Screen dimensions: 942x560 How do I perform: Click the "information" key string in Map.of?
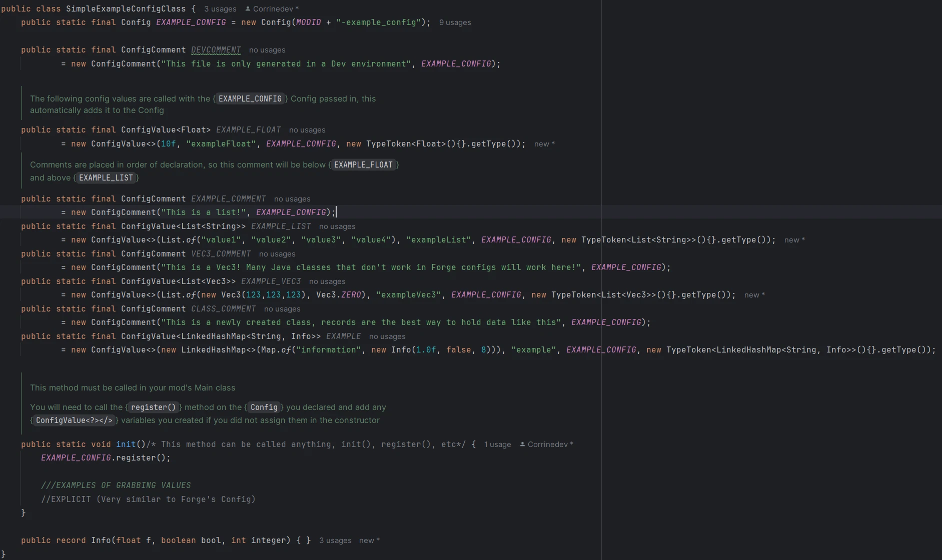coord(328,350)
